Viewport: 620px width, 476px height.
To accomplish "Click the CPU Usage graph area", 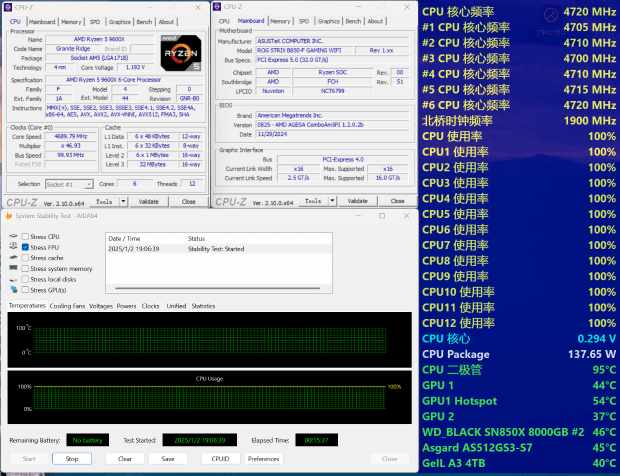I will tap(210, 397).
